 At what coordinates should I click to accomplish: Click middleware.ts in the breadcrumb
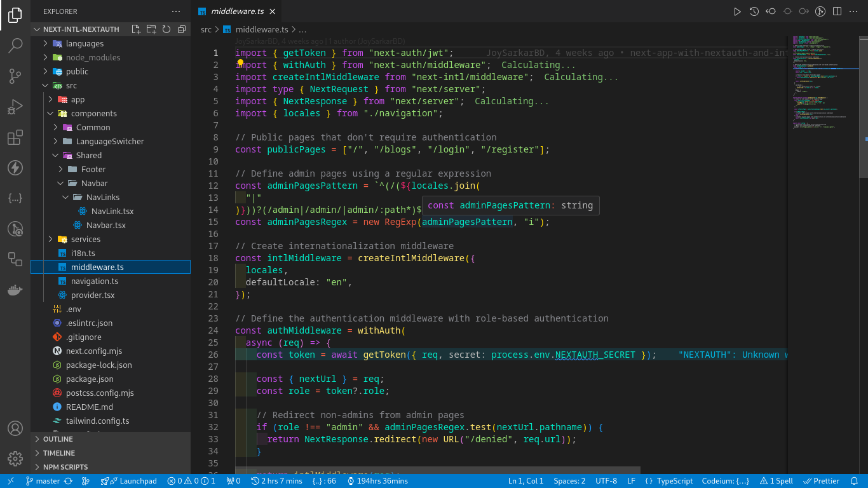pos(262,29)
